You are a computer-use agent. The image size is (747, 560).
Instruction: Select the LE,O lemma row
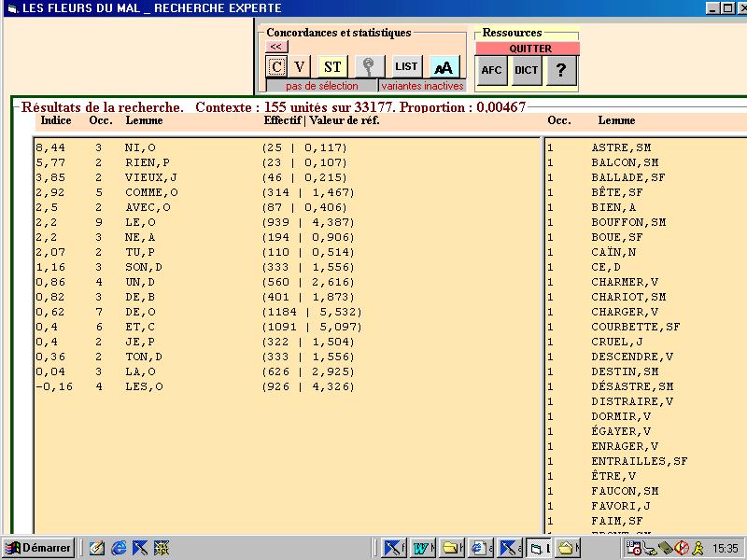pyautogui.click(x=288, y=222)
